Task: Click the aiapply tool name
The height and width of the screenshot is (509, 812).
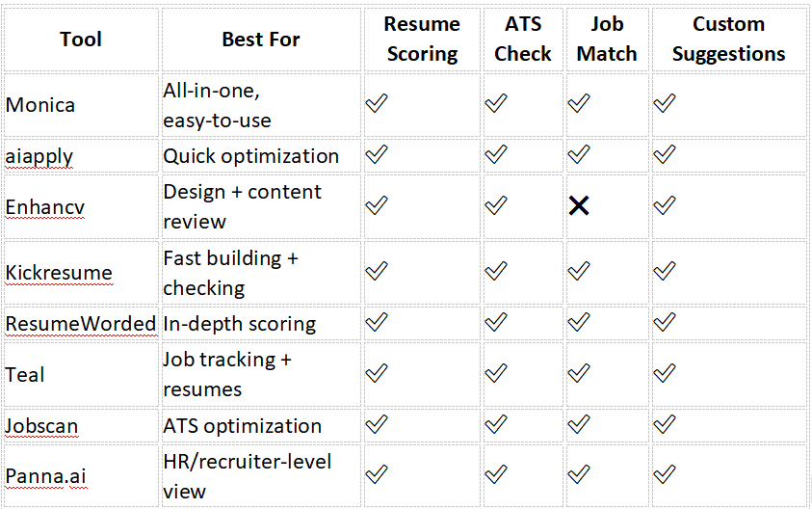Action: [x=39, y=156]
